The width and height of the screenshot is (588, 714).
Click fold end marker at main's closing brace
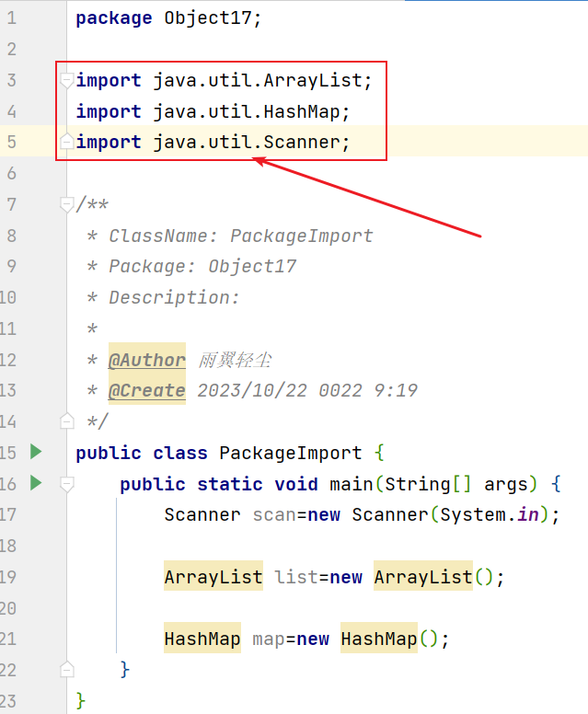(x=66, y=669)
